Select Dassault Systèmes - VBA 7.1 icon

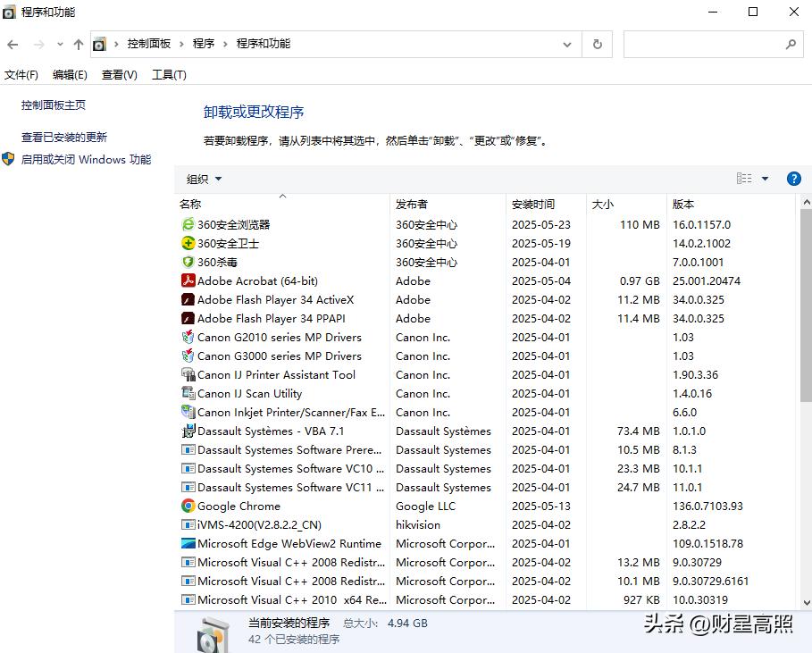point(188,431)
